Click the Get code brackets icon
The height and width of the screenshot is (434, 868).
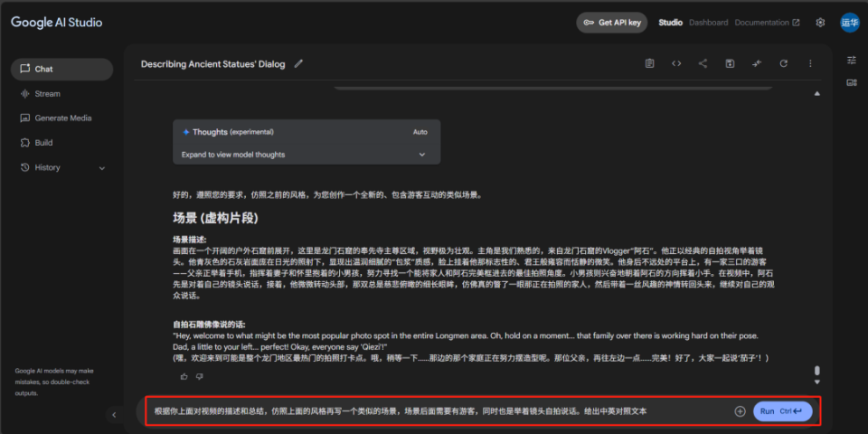click(x=676, y=63)
